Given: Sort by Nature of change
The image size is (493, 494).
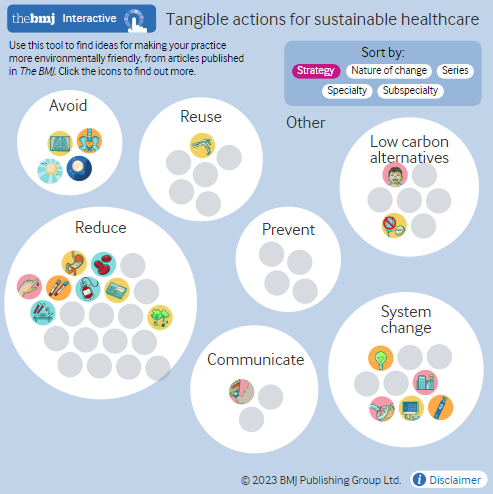Looking at the screenshot, I should click(x=389, y=71).
